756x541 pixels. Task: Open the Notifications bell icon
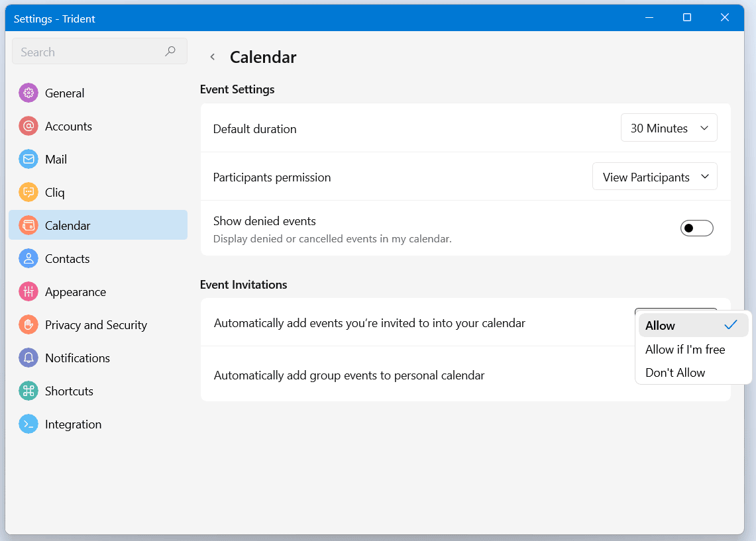[28, 358]
